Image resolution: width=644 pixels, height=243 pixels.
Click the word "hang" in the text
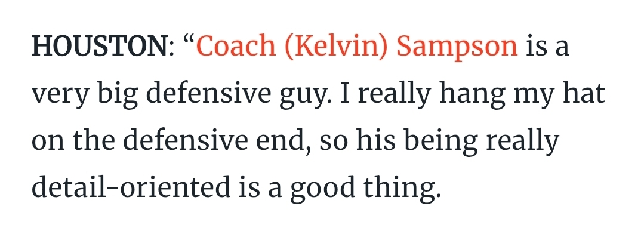pyautogui.click(x=472, y=94)
